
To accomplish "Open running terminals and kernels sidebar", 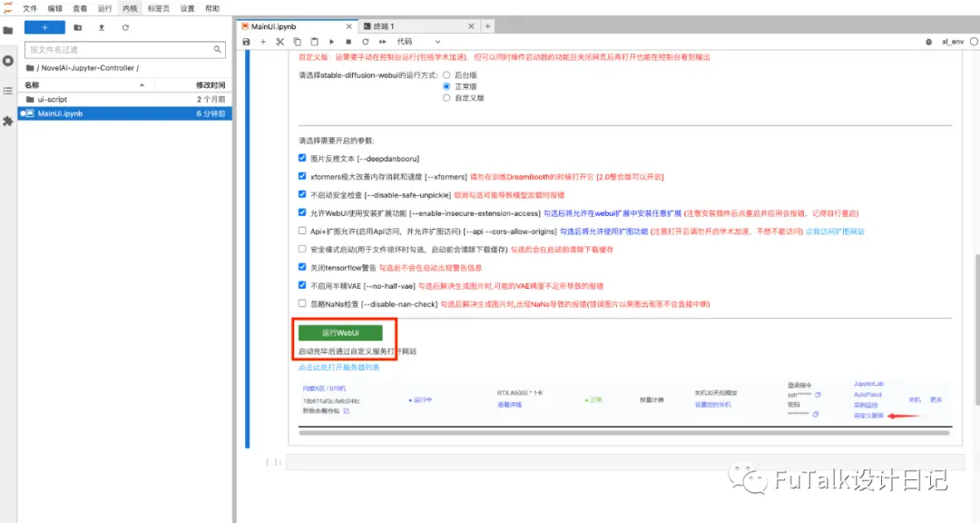I will (x=8, y=61).
